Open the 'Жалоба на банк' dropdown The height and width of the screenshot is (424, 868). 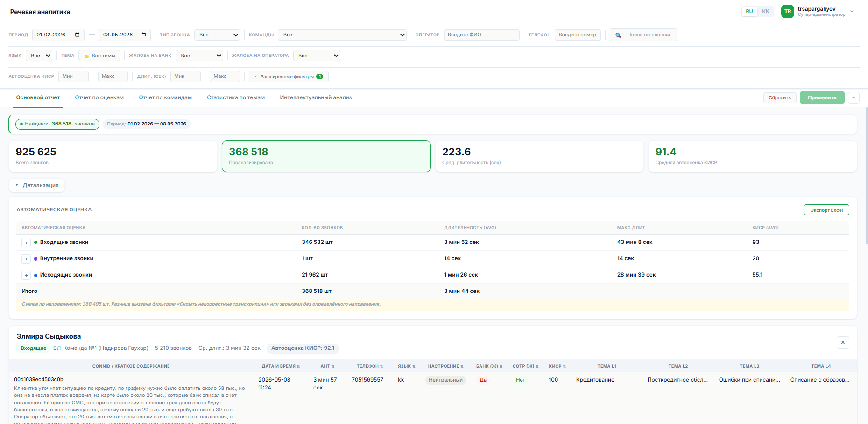tap(200, 56)
